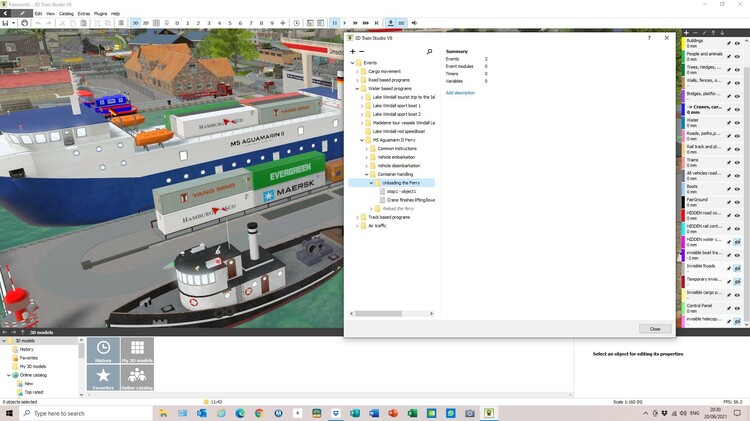Open the History tile in catalog

pos(103,350)
